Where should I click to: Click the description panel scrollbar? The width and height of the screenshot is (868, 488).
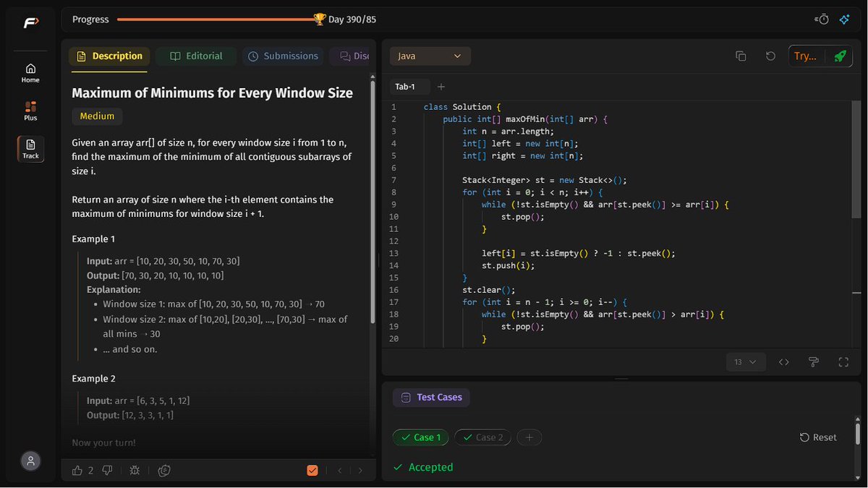[x=373, y=202]
